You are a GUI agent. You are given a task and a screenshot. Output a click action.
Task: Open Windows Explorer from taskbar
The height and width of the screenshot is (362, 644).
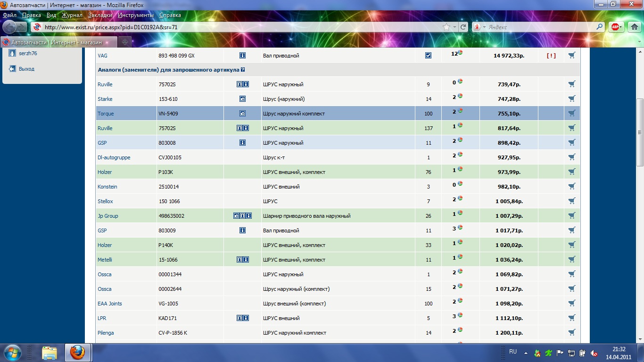coord(50,352)
